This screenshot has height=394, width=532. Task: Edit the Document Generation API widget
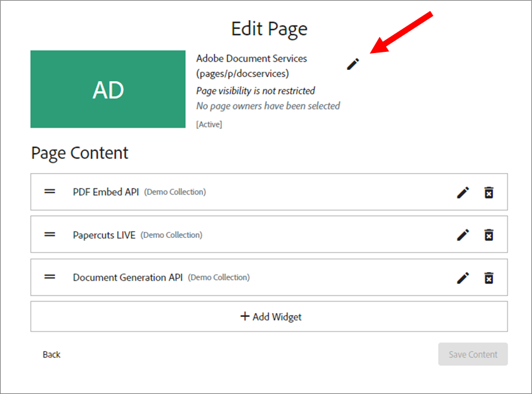tap(463, 278)
